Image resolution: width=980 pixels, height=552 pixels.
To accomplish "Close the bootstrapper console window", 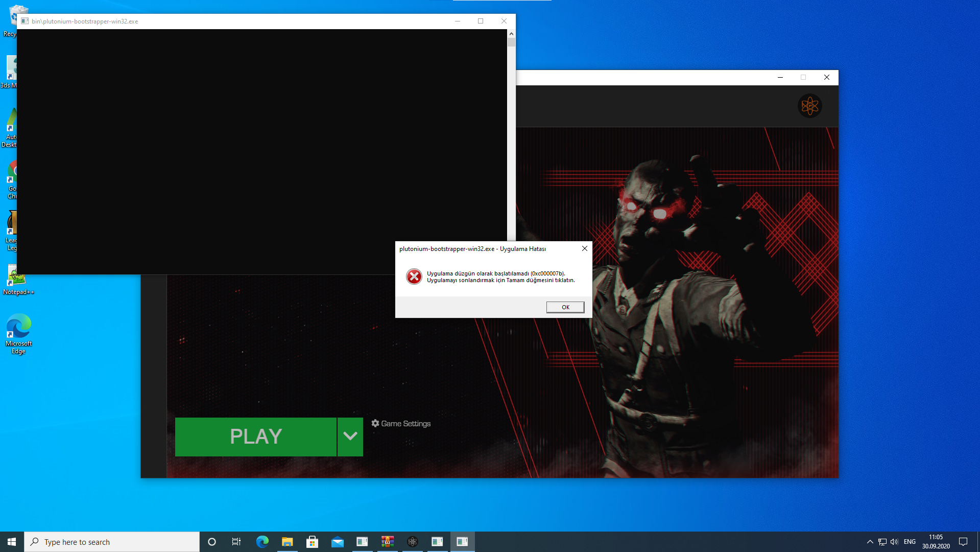I will click(x=504, y=21).
